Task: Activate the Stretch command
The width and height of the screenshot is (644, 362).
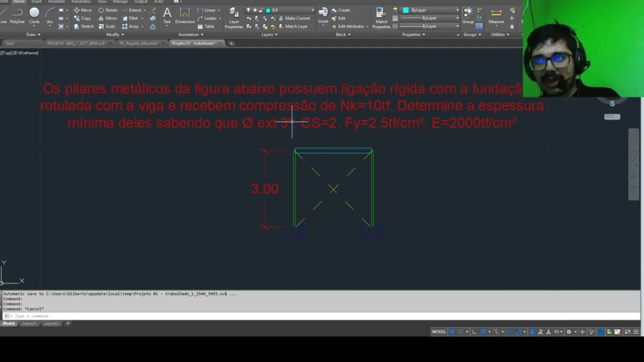Action: pos(84,26)
